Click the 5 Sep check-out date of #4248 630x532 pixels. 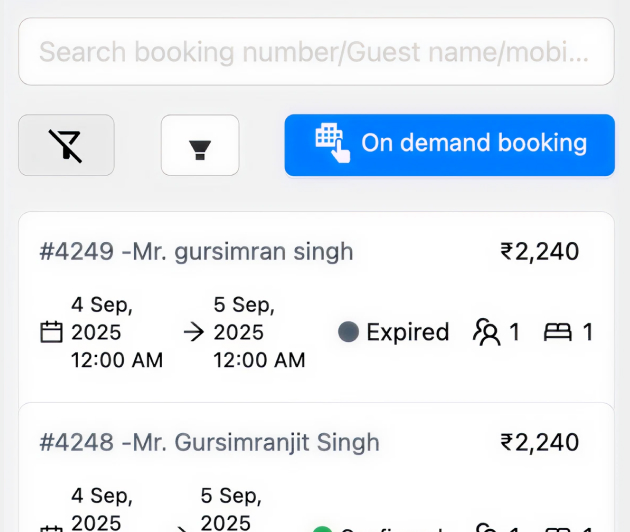pos(231,508)
